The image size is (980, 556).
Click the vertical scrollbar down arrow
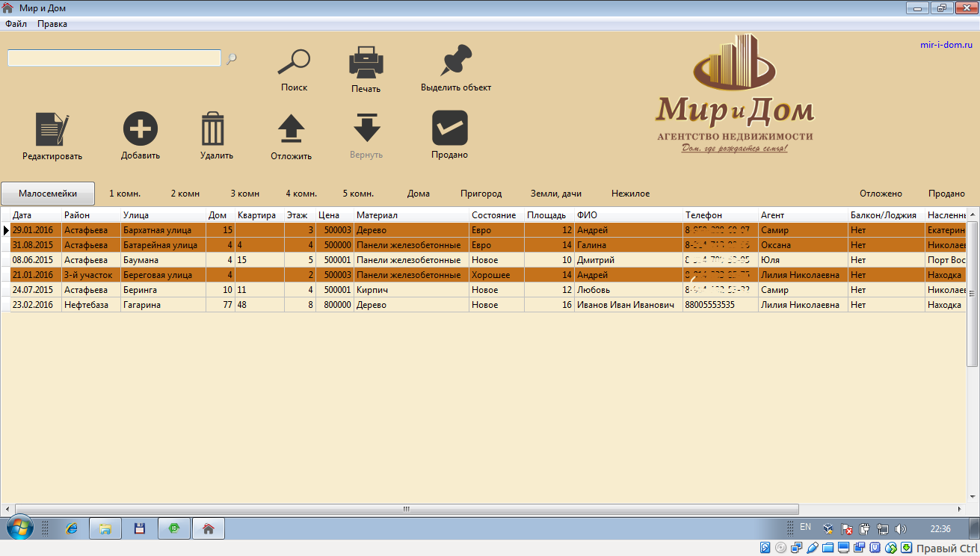[x=973, y=496]
